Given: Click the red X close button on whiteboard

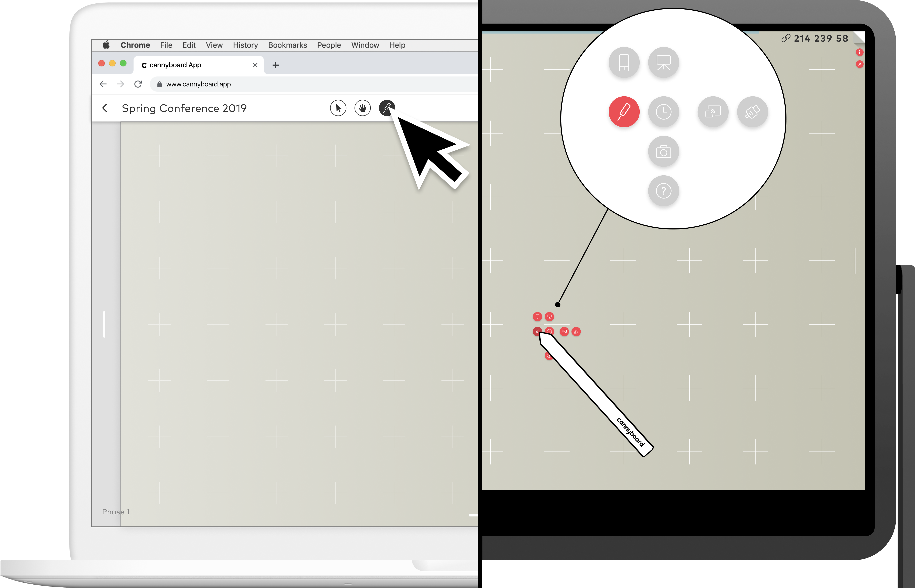Looking at the screenshot, I should coord(860,64).
